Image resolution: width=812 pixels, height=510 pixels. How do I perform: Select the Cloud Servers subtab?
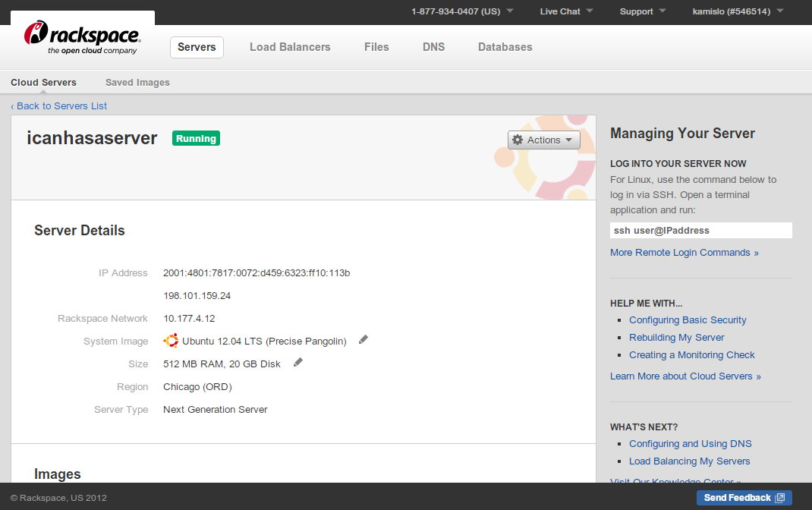[x=43, y=82]
